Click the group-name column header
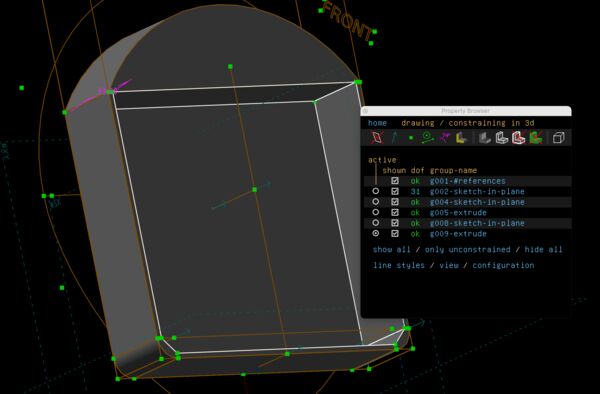600x394 pixels. coord(453,170)
